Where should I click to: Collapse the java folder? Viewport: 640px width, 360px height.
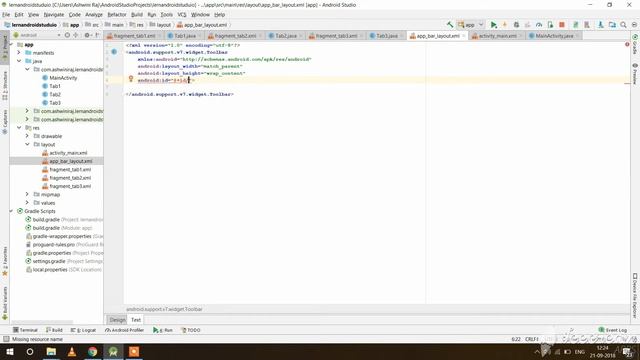(19, 61)
